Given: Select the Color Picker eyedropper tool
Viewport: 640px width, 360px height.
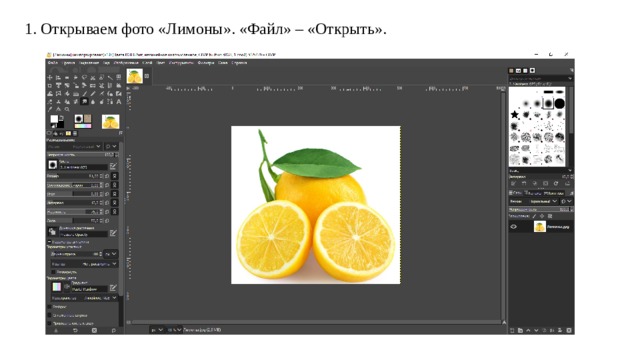Looking at the screenshot, I should click(x=50, y=109).
